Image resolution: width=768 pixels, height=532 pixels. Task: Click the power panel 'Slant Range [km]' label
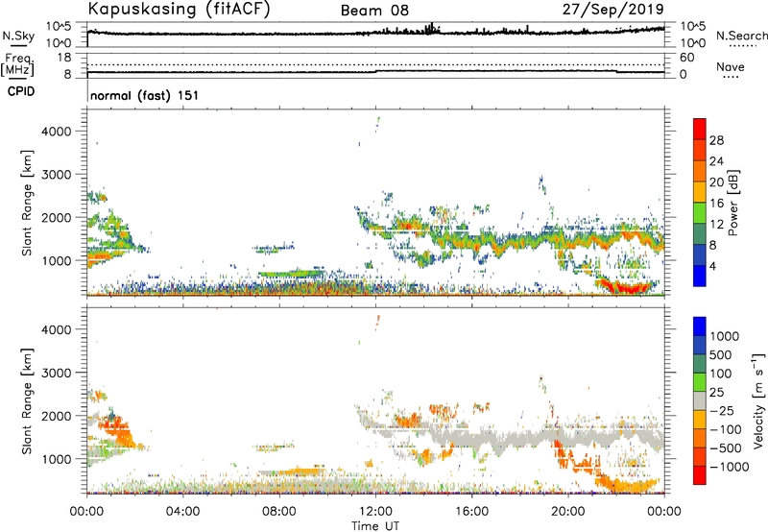point(27,203)
